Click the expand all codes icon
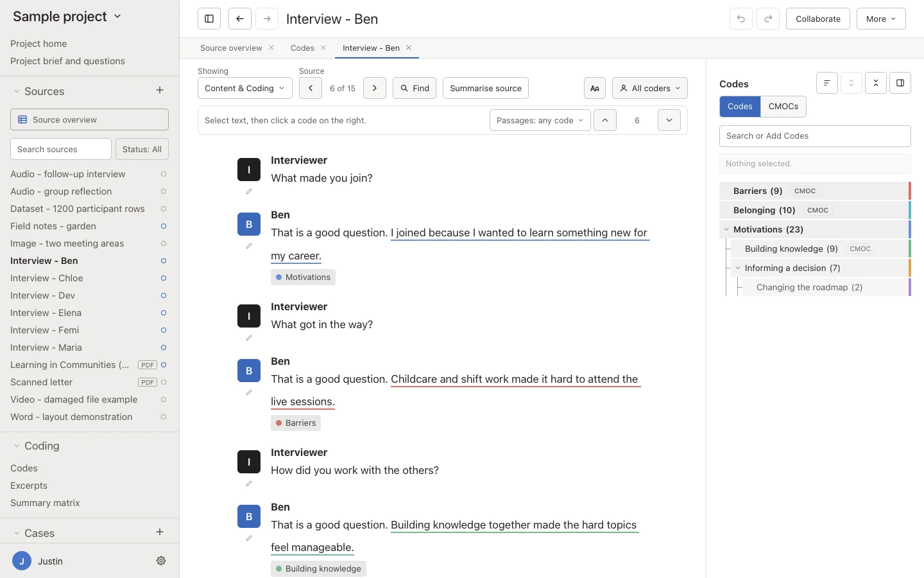924x578 pixels. pos(851,83)
